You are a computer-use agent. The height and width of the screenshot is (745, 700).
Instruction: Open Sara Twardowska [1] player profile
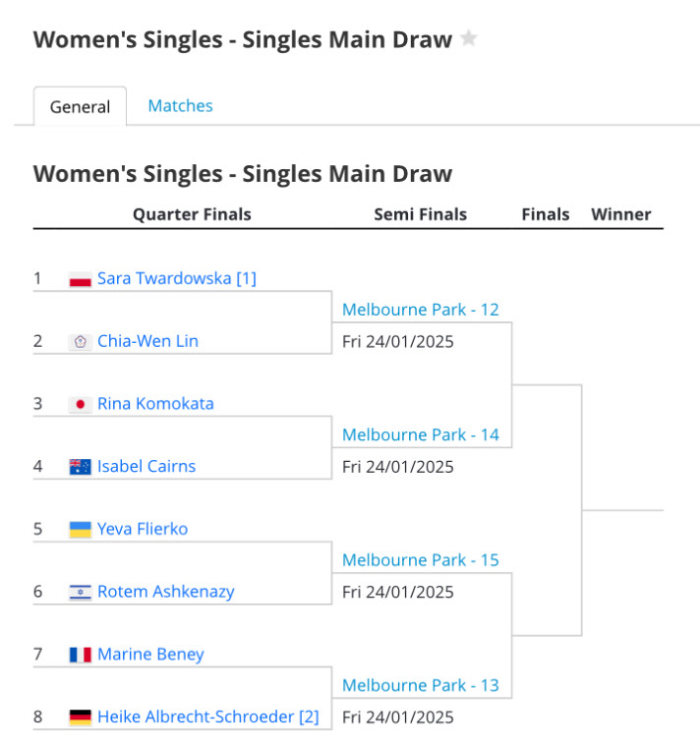[x=177, y=278]
